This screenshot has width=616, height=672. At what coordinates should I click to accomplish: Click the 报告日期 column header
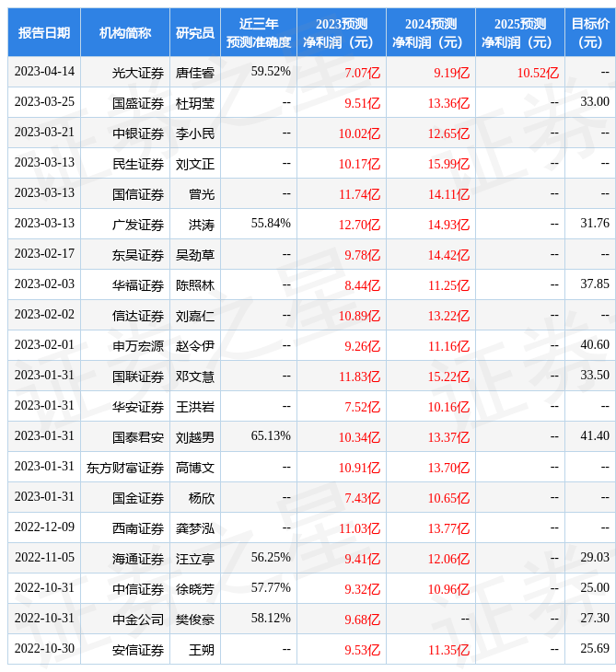pos(44,33)
